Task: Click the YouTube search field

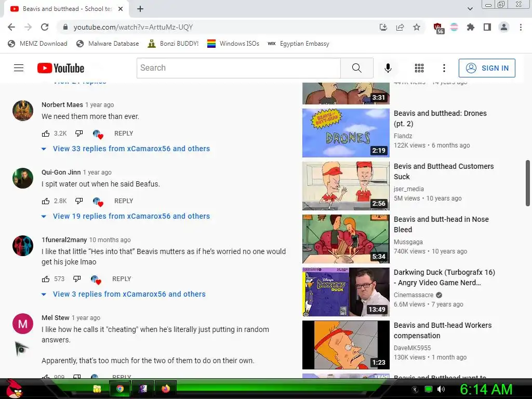Action: pyautogui.click(x=238, y=68)
